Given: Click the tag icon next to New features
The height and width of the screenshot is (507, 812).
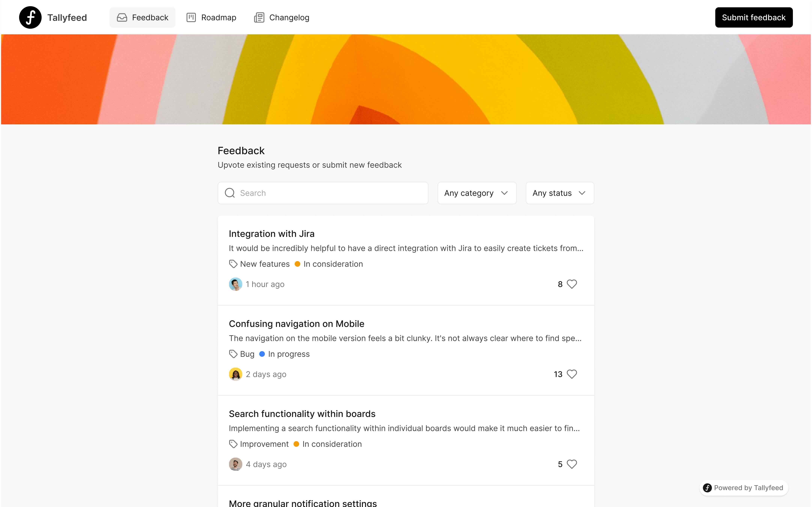Looking at the screenshot, I should point(233,264).
